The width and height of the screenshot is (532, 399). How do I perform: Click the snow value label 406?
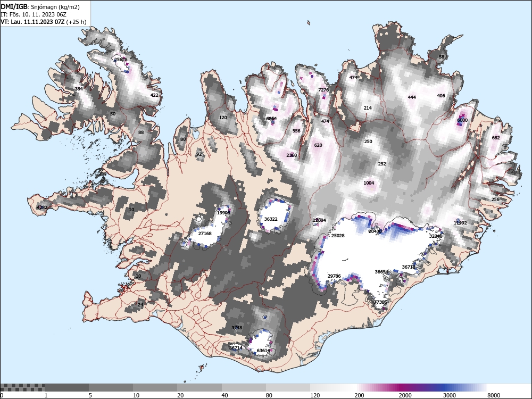(x=441, y=96)
